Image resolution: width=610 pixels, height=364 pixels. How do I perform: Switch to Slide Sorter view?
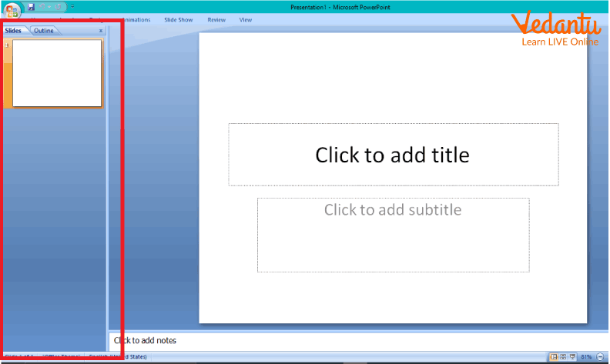tap(564, 357)
